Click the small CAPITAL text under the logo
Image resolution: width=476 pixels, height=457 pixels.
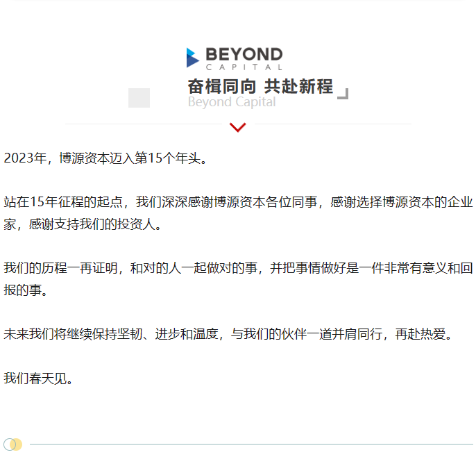pyautogui.click(x=244, y=67)
